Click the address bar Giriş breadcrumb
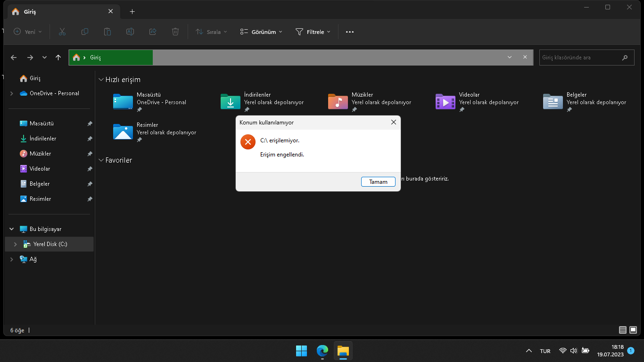The width and height of the screenshot is (644, 362). tap(95, 58)
